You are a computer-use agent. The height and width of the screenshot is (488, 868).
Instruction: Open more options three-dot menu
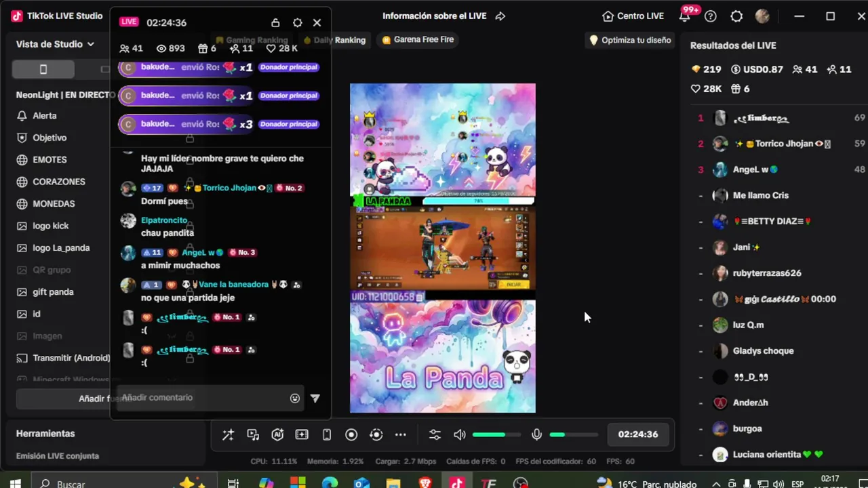point(401,435)
